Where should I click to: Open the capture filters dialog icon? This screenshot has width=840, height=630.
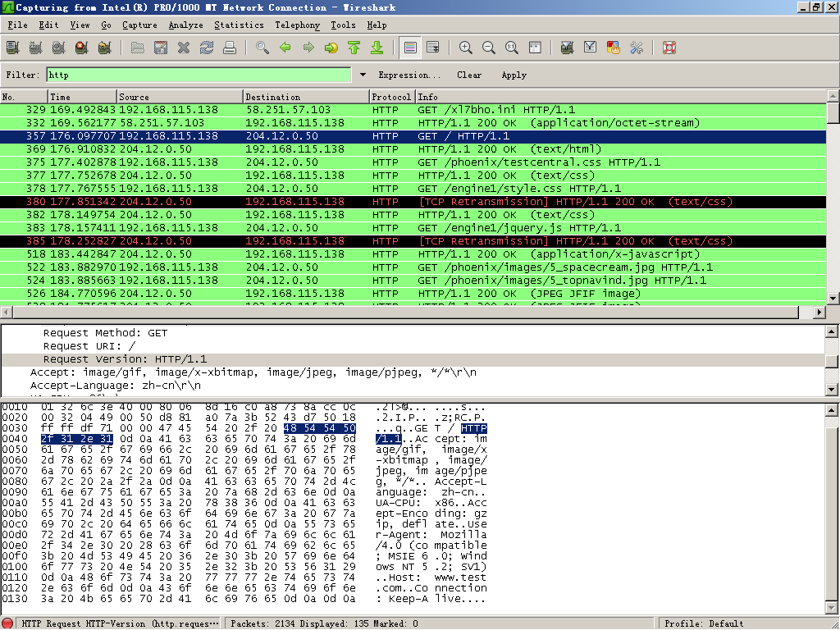pyautogui.click(x=568, y=48)
